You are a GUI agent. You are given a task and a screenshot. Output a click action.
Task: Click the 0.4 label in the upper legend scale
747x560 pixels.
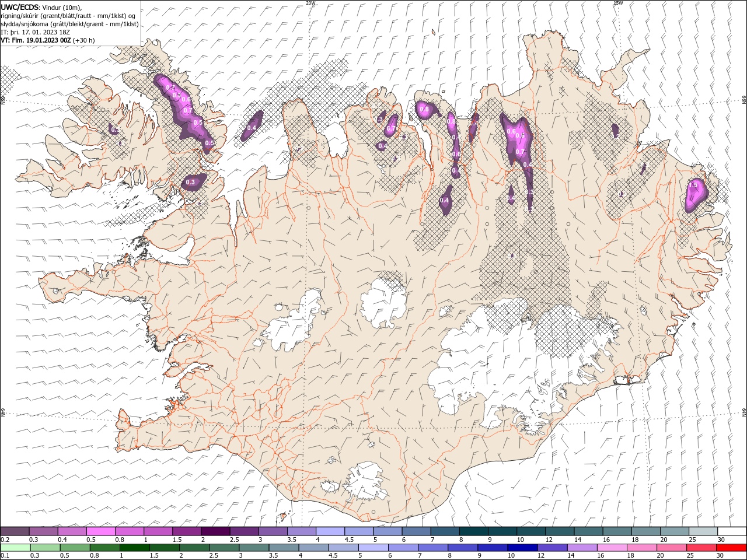pos(62,540)
